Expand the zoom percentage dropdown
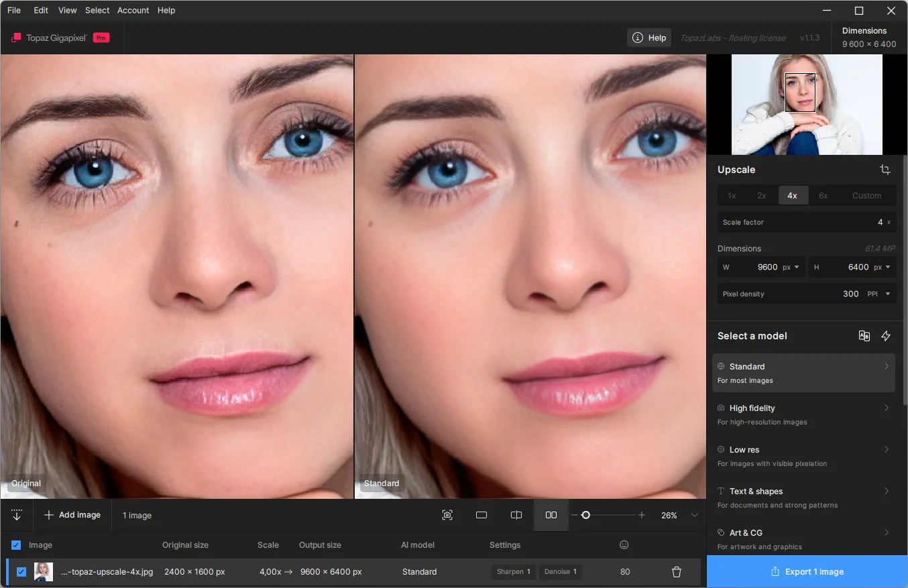908x588 pixels. pos(695,515)
